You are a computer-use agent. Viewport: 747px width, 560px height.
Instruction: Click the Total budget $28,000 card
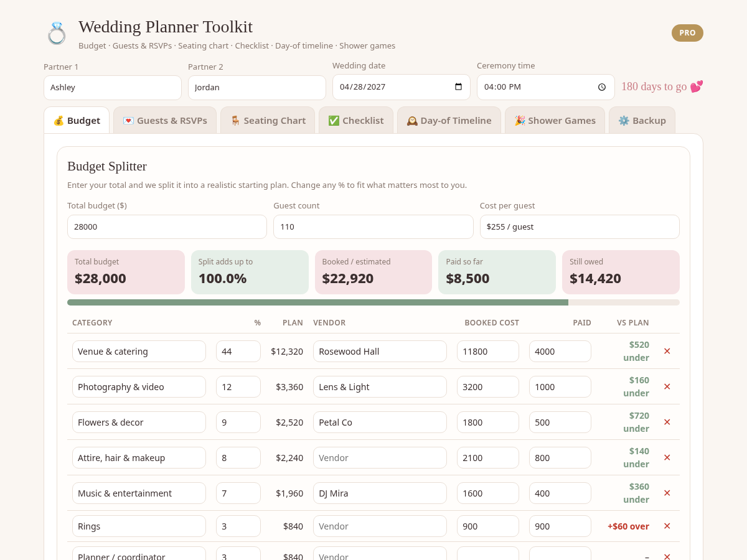point(126,272)
